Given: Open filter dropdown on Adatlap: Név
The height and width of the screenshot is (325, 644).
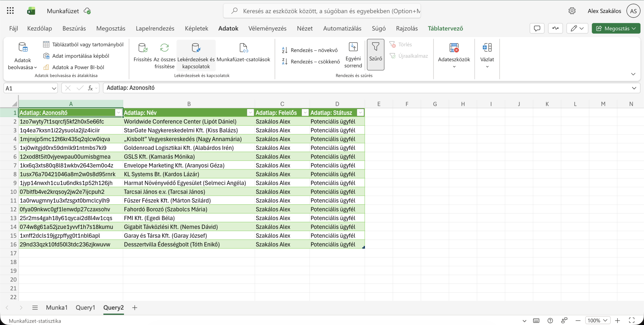Looking at the screenshot, I should pos(250,113).
